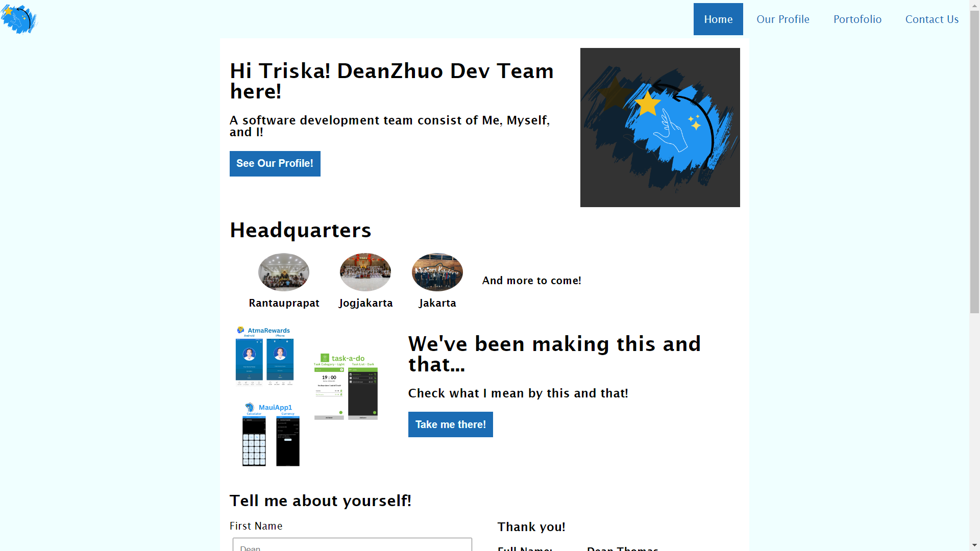Click the scrollbar up arrow

click(x=974, y=5)
